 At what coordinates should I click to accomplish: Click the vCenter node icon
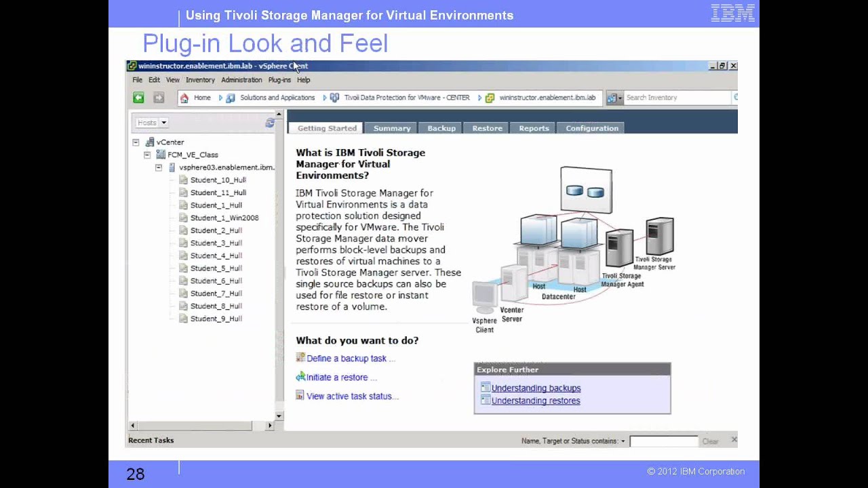pyautogui.click(x=150, y=142)
